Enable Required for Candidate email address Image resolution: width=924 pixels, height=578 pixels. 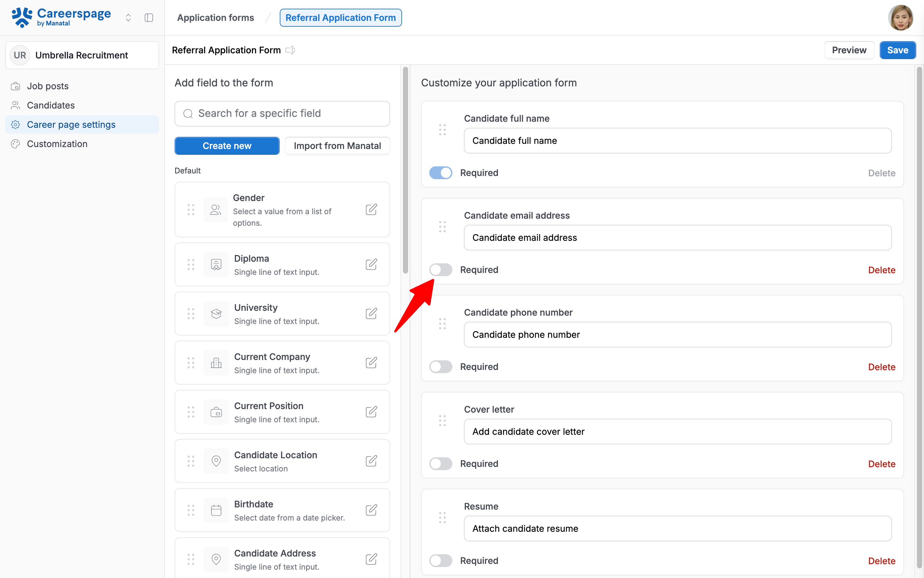tap(441, 270)
